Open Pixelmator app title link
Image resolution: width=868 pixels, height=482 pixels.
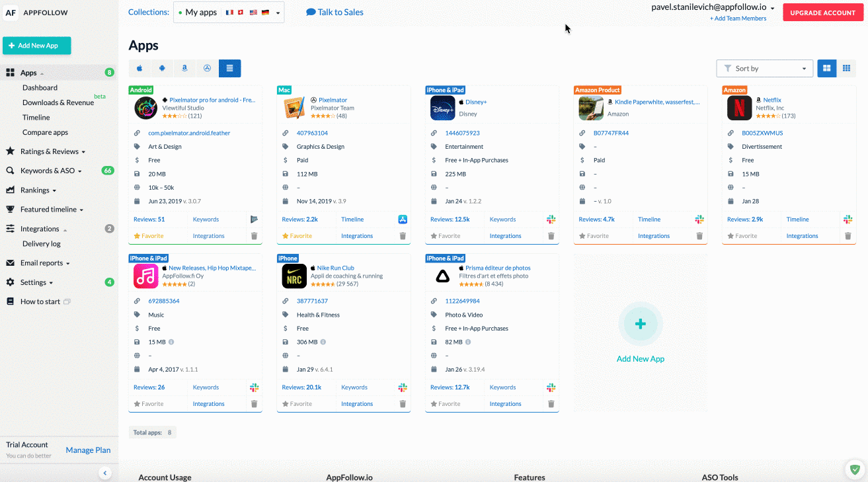(x=333, y=100)
